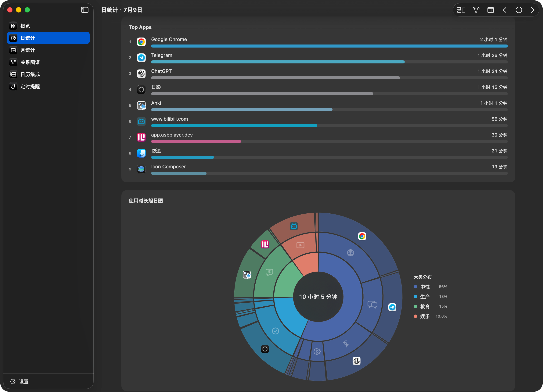This screenshot has height=392, width=543.
Task: Click the 日影 icon in sunburst chart
Action: click(265, 349)
